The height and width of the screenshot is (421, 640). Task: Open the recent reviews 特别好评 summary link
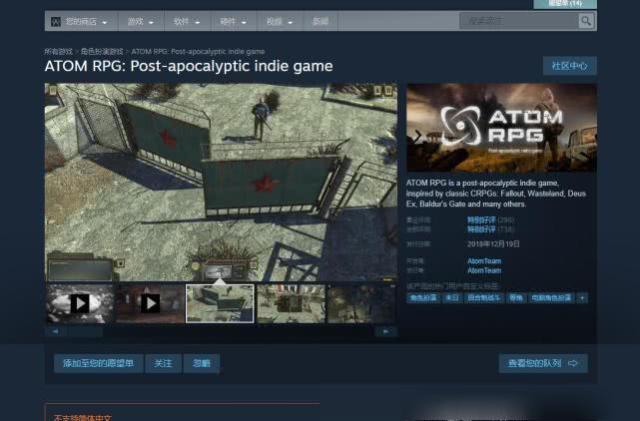(481, 220)
